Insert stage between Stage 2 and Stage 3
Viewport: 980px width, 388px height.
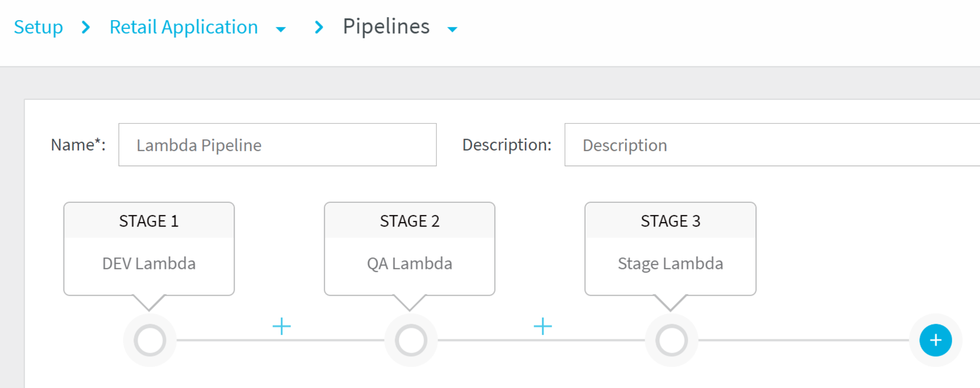(542, 326)
